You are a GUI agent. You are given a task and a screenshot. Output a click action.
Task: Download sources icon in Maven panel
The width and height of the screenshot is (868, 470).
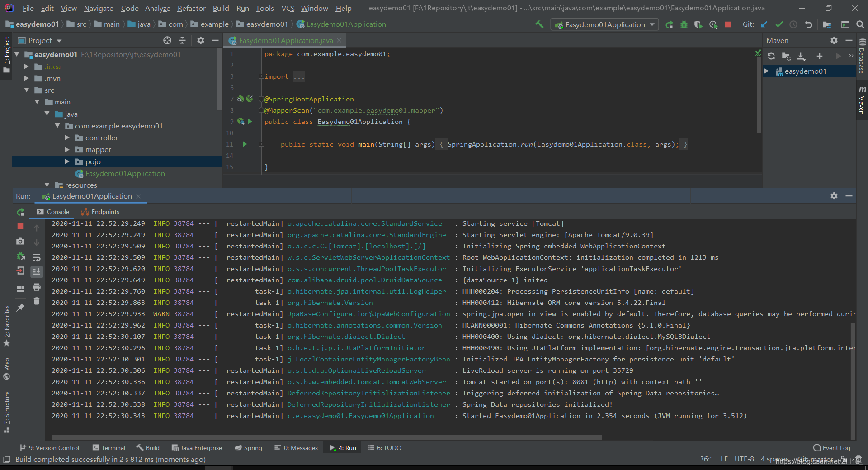[801, 56]
